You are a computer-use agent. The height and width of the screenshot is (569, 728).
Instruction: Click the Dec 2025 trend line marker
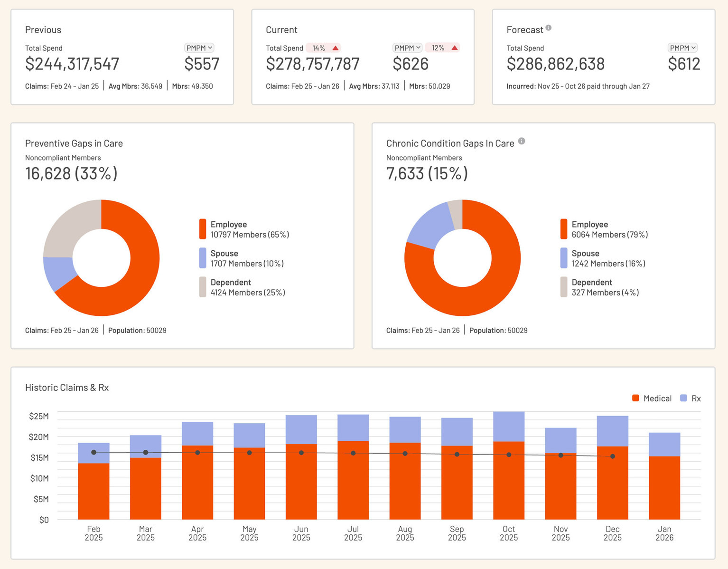[x=613, y=456]
